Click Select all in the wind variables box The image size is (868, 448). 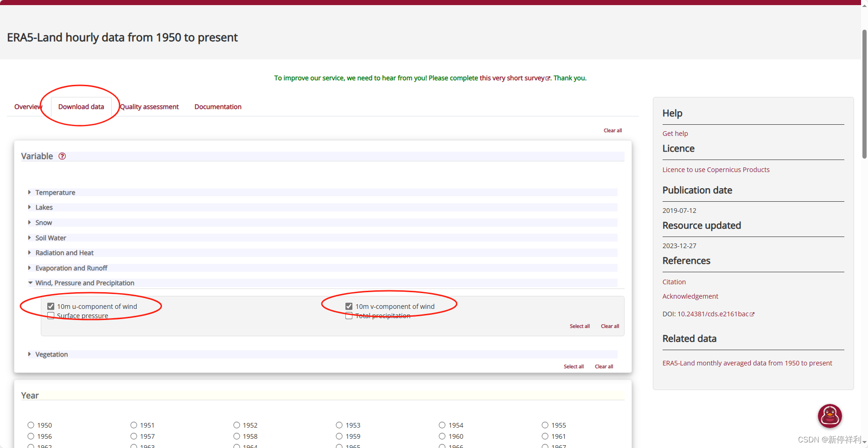(x=580, y=326)
